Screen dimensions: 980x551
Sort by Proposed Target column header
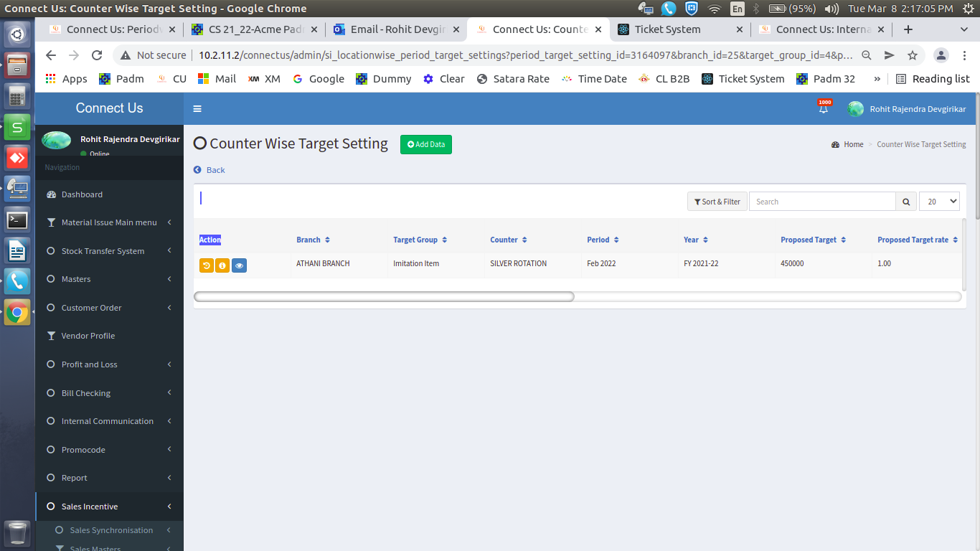click(x=813, y=240)
